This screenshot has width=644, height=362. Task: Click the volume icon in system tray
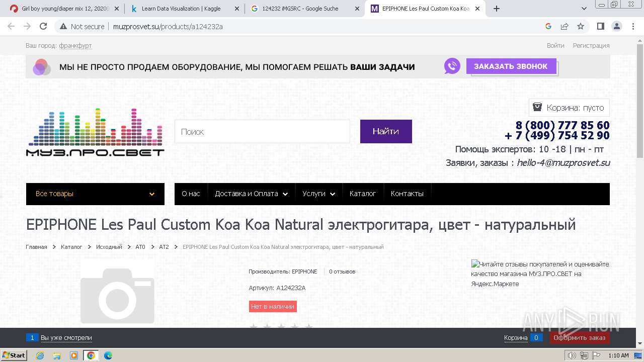click(x=572, y=355)
